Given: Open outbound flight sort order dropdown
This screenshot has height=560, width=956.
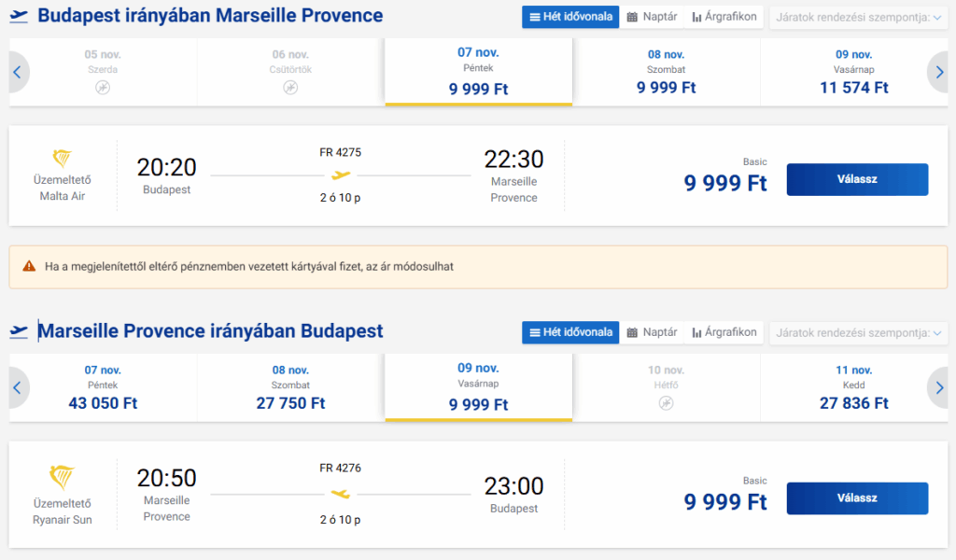Looking at the screenshot, I should [x=857, y=17].
